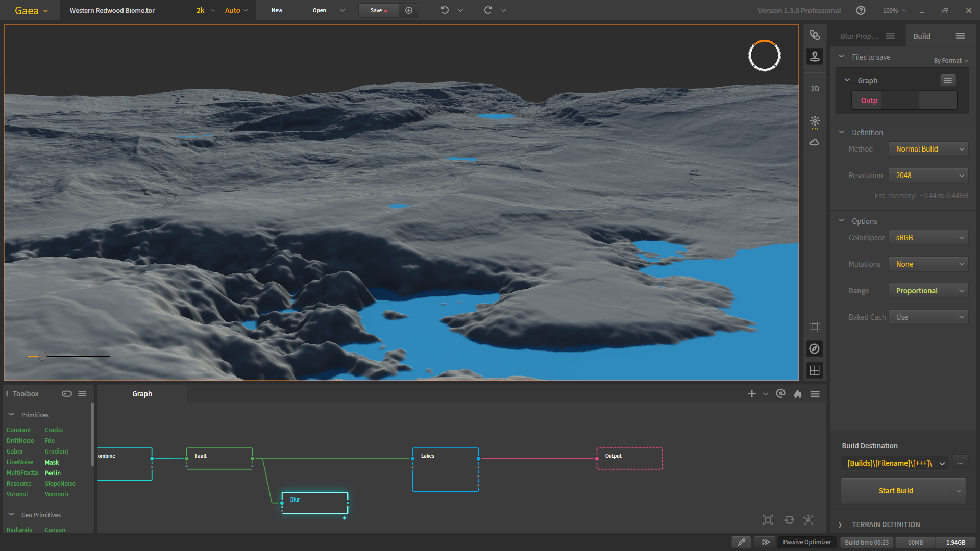Click the fit graph to view icon
The image size is (980, 551).
tap(768, 520)
